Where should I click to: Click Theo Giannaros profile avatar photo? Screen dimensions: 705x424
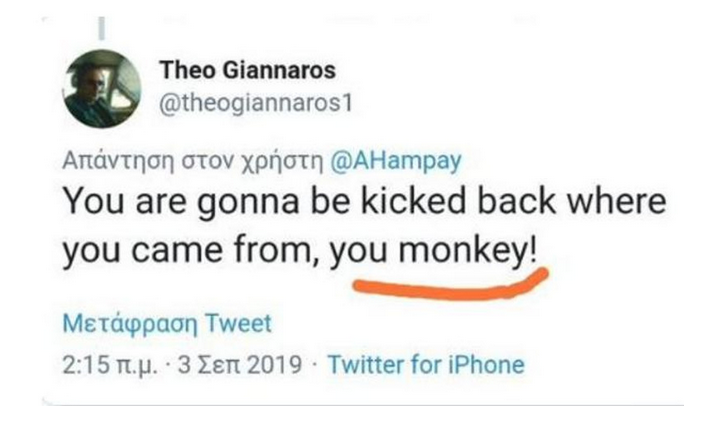102,87
